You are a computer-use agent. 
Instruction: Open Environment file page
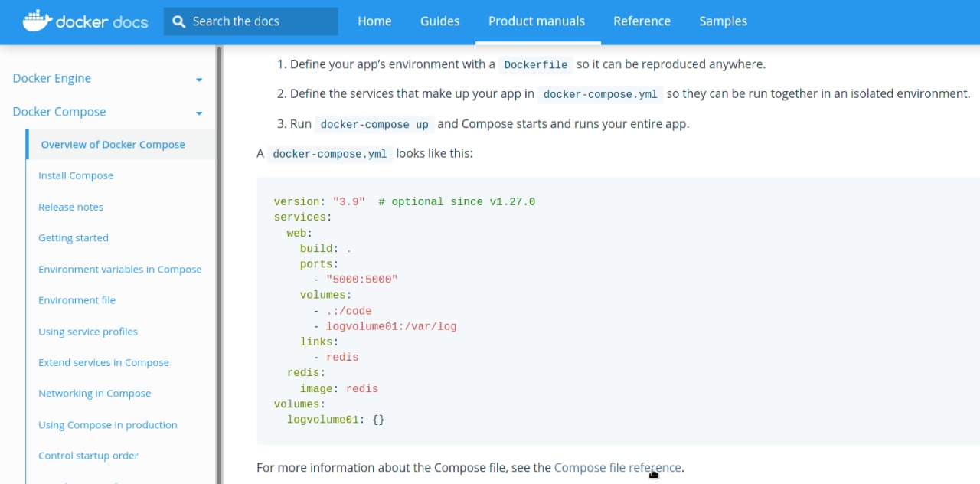tap(77, 300)
